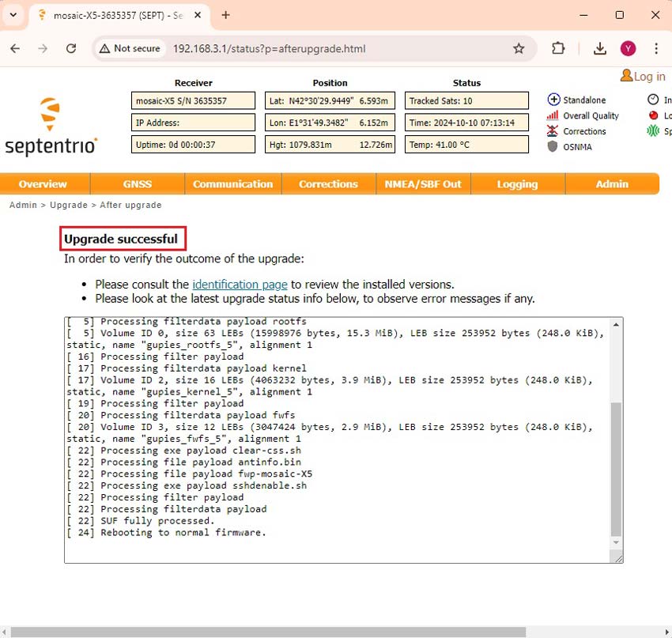Click the Overall Quality bars icon
This screenshot has width=672, height=638.
click(x=553, y=115)
